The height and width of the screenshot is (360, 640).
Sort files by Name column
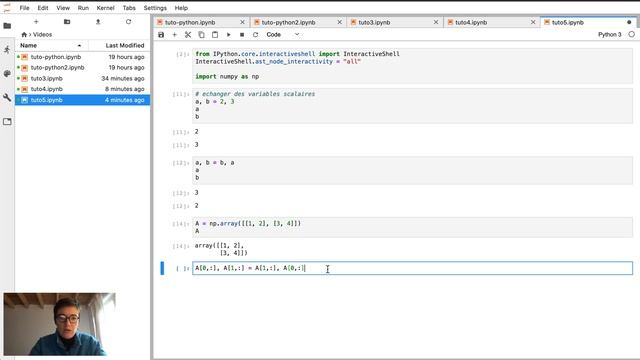[x=51, y=45]
